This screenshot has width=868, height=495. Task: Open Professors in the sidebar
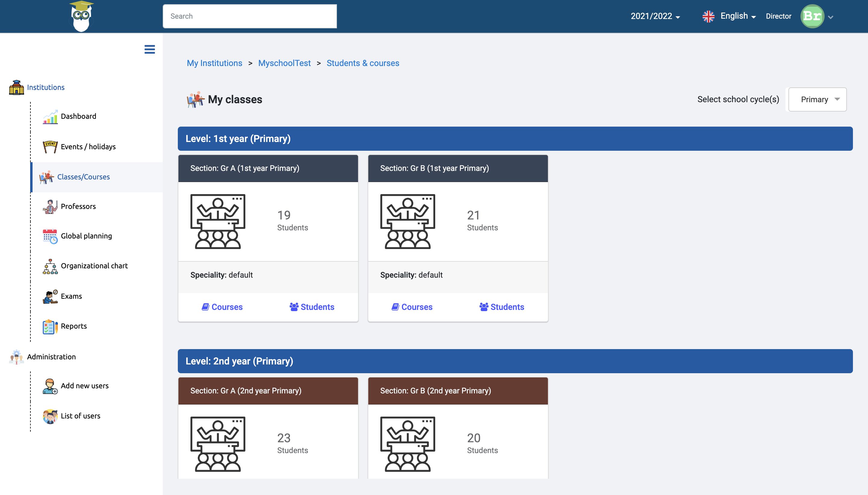[x=78, y=207]
